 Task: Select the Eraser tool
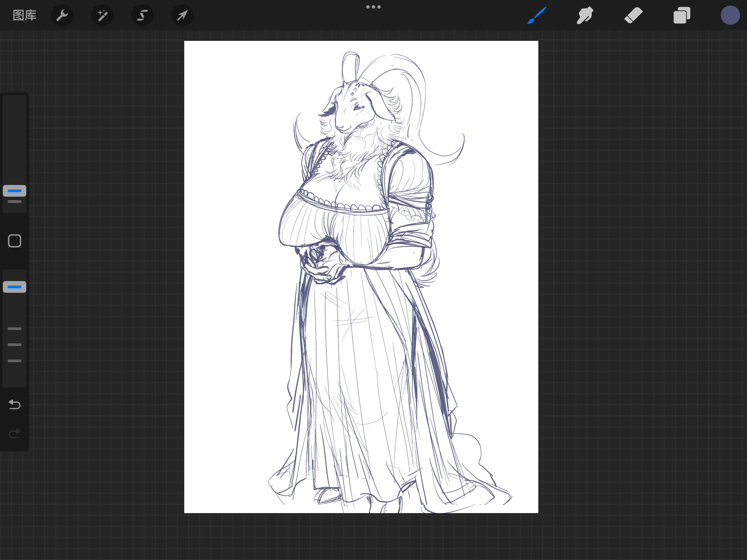point(634,15)
